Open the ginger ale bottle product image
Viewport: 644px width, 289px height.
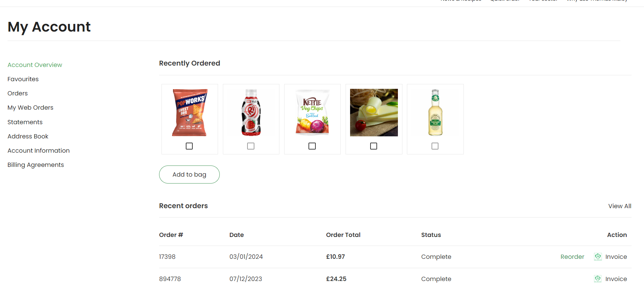[x=435, y=113]
